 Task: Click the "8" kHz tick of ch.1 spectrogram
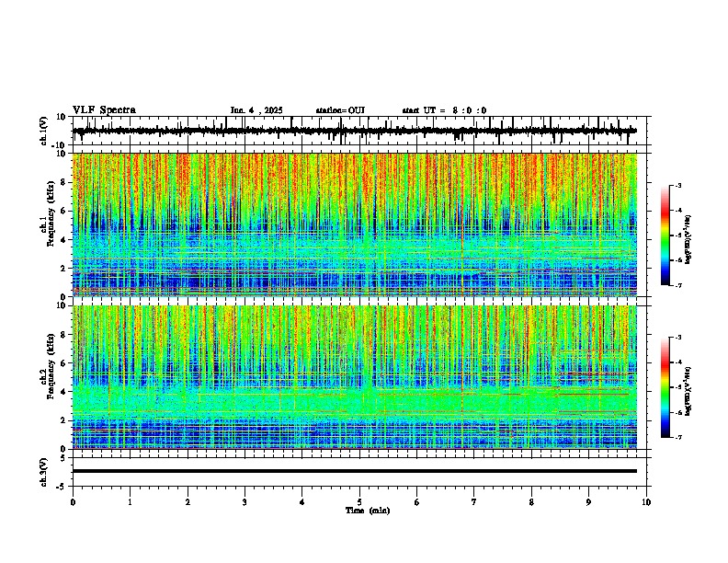tap(63, 182)
